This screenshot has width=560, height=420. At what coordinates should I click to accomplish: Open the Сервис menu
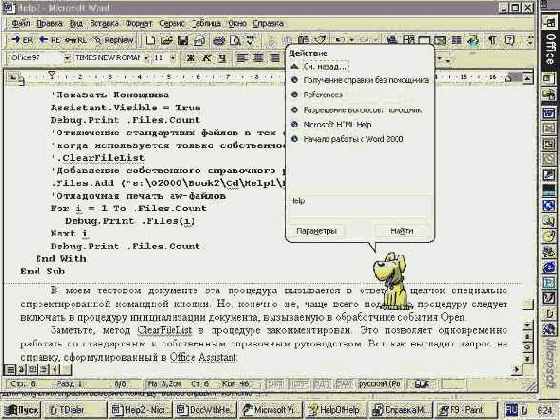[x=171, y=24]
